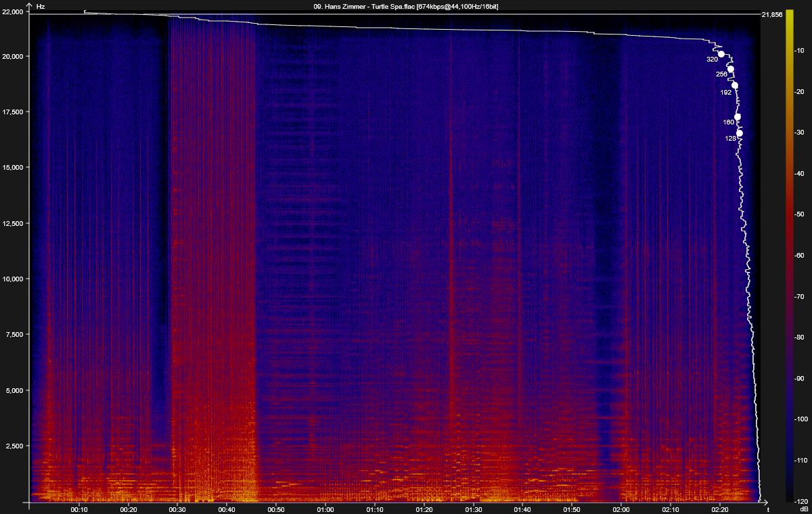Click the 02:00 time axis label
This screenshot has width=812, height=514.
[621, 509]
